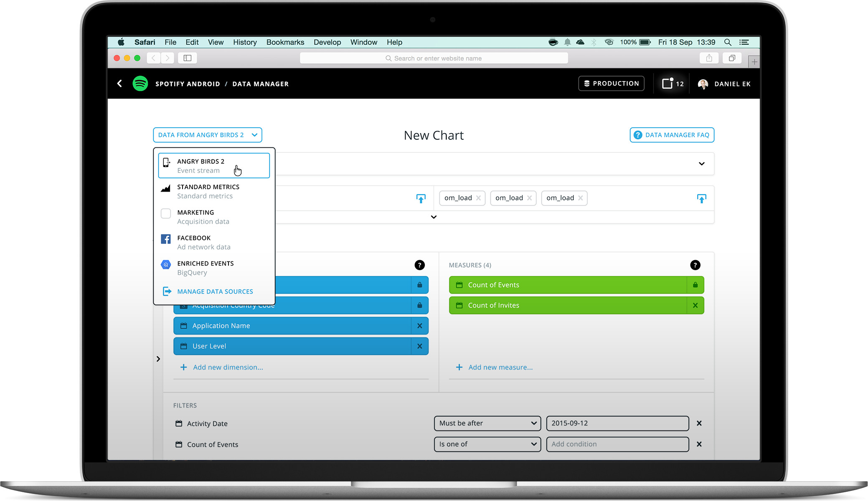The height and width of the screenshot is (501, 868).
Task: Click Manage Data Sources link
Action: pyautogui.click(x=208, y=291)
